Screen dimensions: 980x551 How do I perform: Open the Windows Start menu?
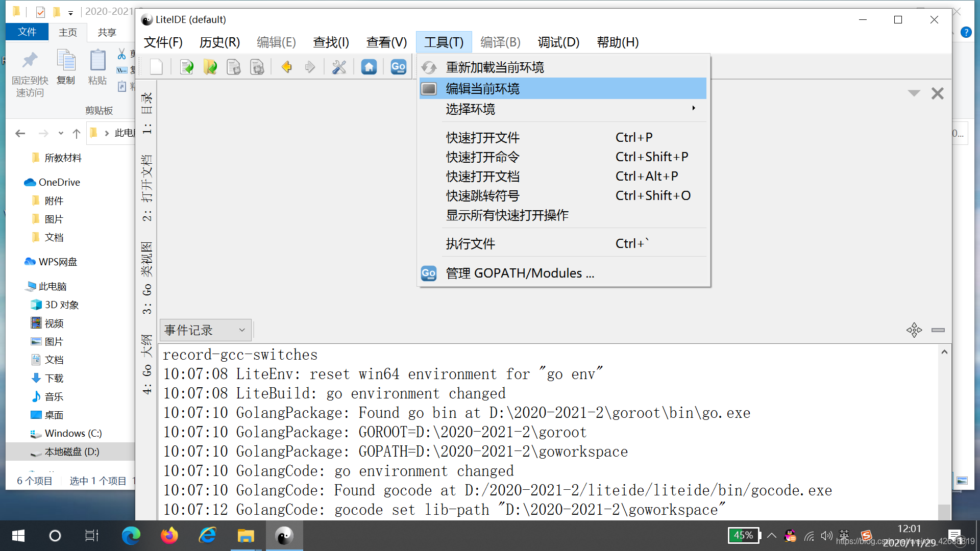18,536
